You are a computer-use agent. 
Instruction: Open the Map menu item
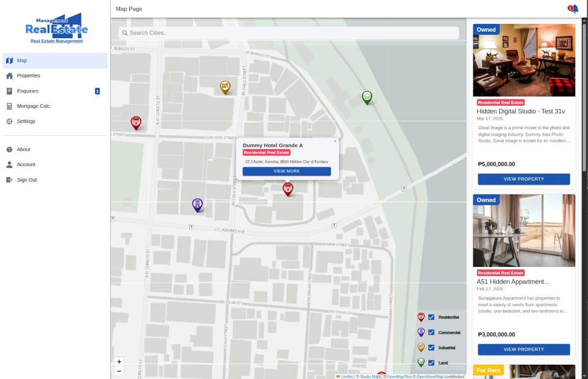pos(55,61)
